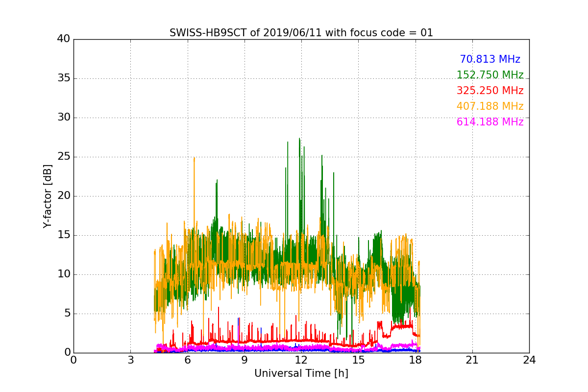Screen dimensions: 588x392
Task: Select the green 152.750 MHz legend entry
Action: (x=490, y=75)
